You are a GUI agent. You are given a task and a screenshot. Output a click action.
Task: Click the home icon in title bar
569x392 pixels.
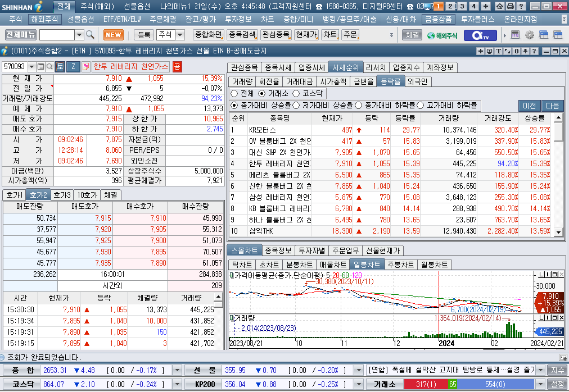(500, 6)
